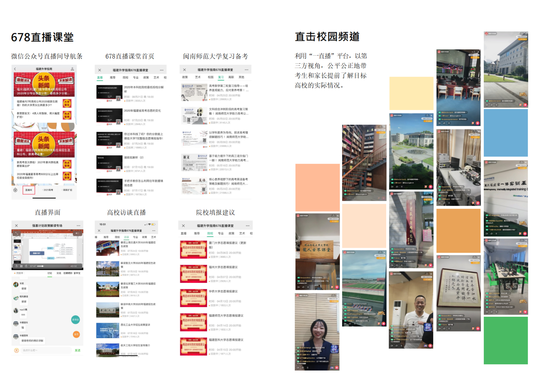Open the profile icon in 福建升学指南
Screen dimensions: 542x392
72,69
